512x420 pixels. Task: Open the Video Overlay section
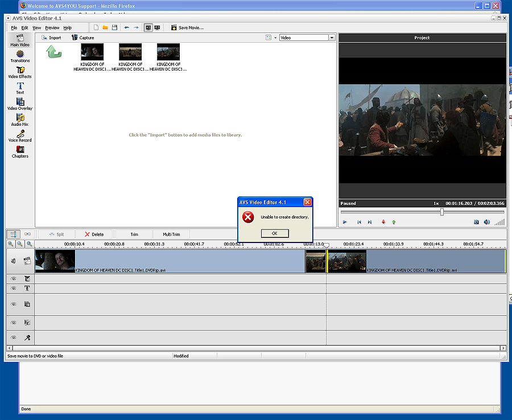(20, 104)
